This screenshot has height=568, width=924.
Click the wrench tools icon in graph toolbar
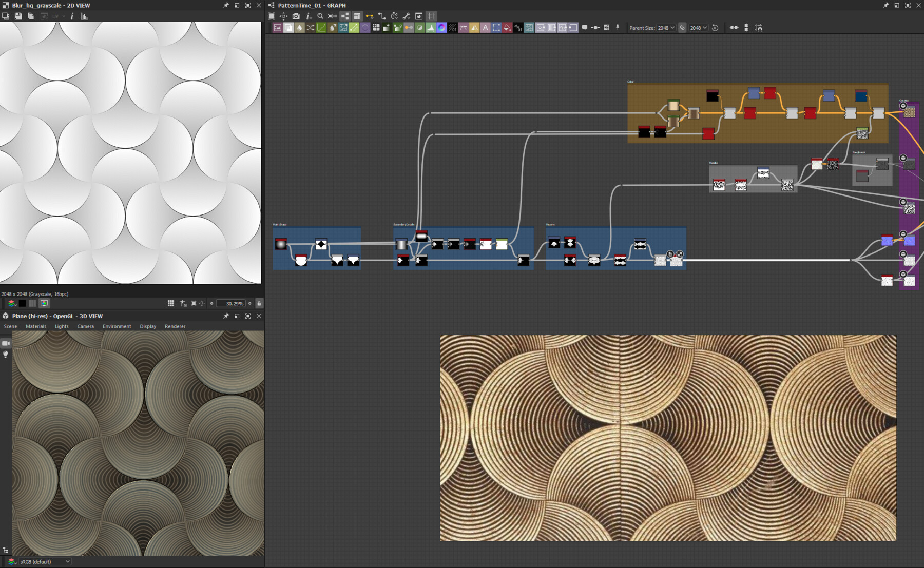(x=407, y=16)
